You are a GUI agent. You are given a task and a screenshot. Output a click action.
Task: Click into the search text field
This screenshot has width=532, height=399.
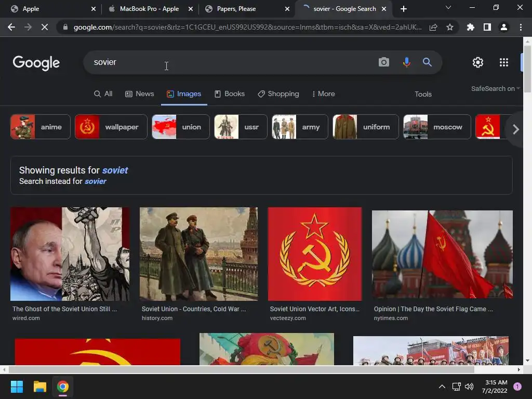tap(231, 62)
